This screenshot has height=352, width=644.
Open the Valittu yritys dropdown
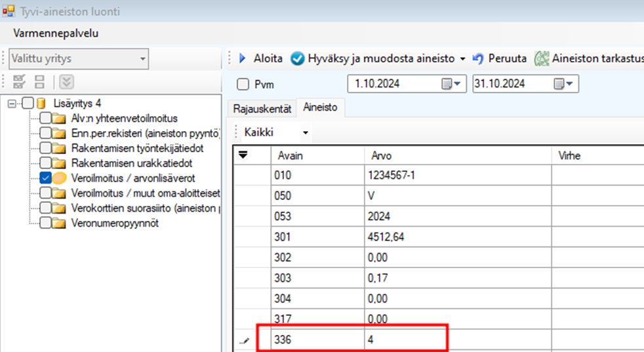pyautogui.click(x=143, y=59)
